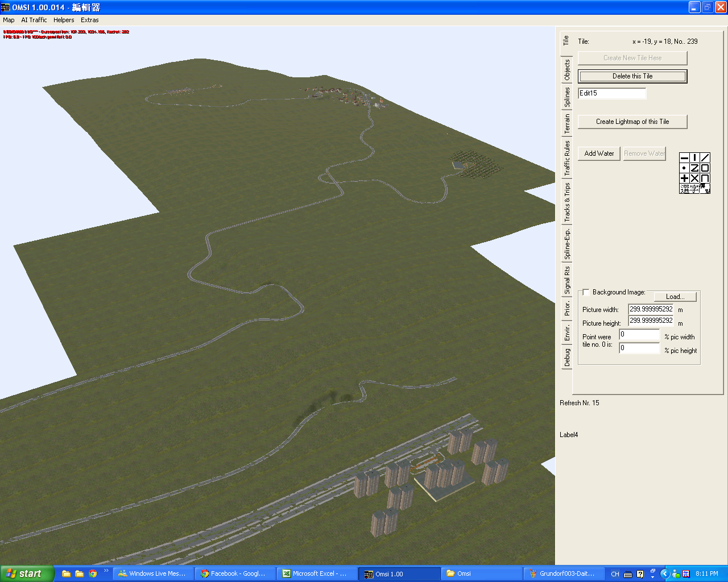Switch to the Splines tab

coord(566,97)
